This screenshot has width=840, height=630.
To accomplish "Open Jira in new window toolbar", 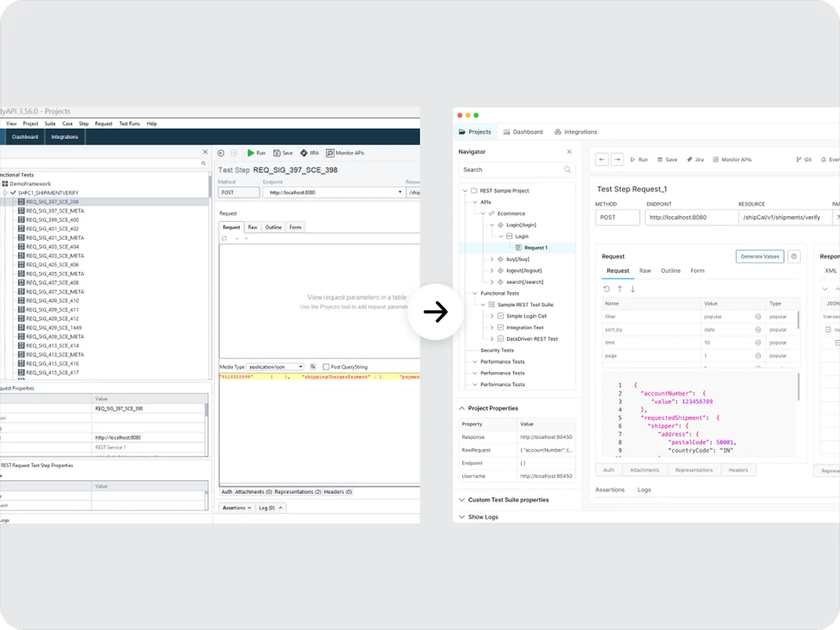I will click(x=695, y=160).
